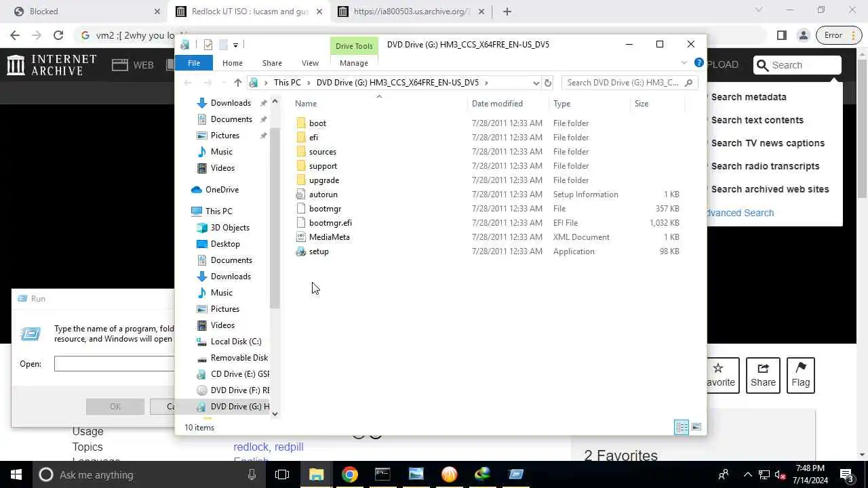This screenshot has height=488, width=868.
Task: Click Explorer's Help question mark icon
Action: coord(699,62)
